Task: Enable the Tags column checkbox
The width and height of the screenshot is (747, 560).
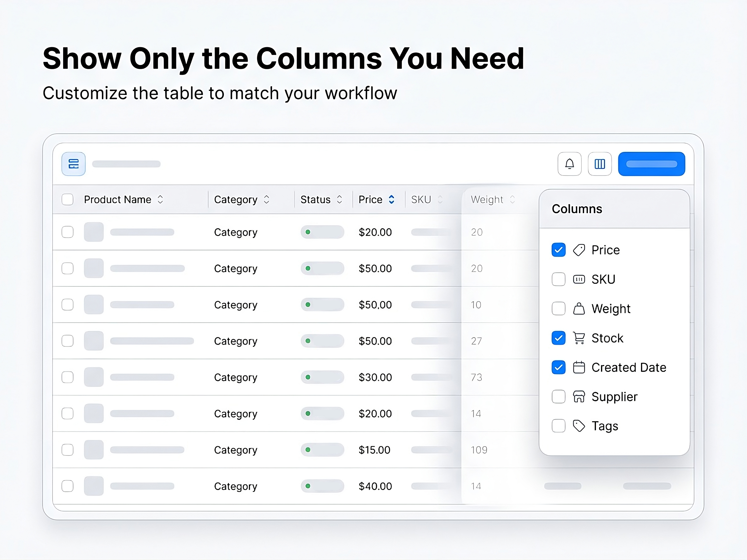Action: pos(558,426)
